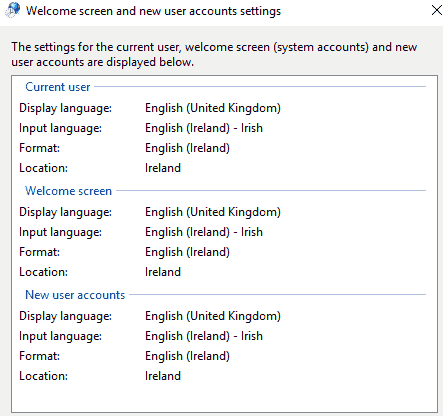Click 'Input language:' label under Welcome screen
Image resolution: width=443 pixels, height=416 pixels.
tap(60, 232)
